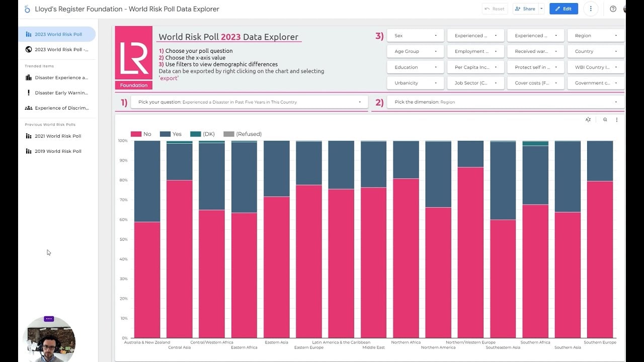The height and width of the screenshot is (362, 644).
Task: Open the help question mark icon
Action: point(613,9)
